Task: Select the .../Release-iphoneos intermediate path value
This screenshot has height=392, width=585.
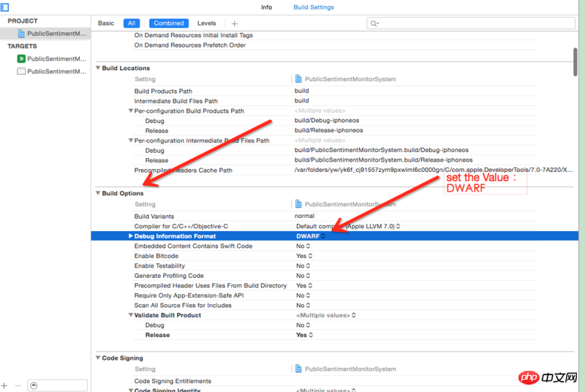Action: pyautogui.click(x=383, y=160)
